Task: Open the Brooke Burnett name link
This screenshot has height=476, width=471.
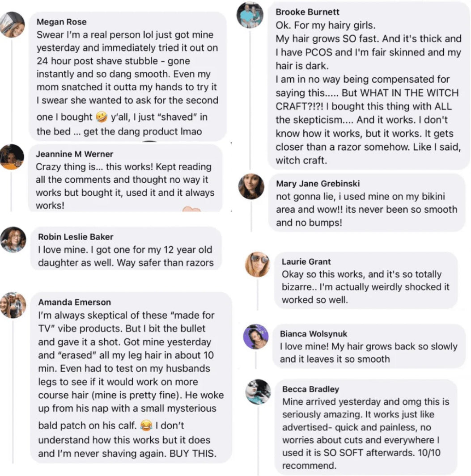Action: 307,12
